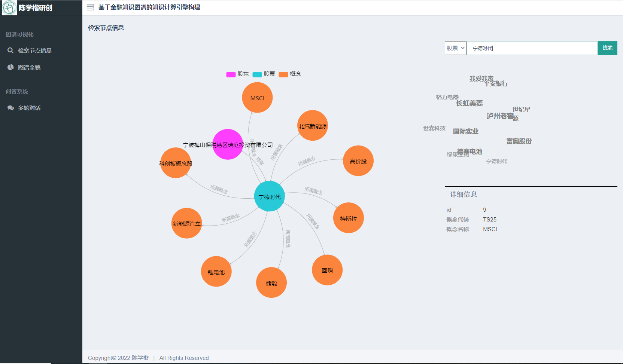This screenshot has height=364, width=623.
Task: Select the 特斯拉 node
Action: tap(349, 218)
